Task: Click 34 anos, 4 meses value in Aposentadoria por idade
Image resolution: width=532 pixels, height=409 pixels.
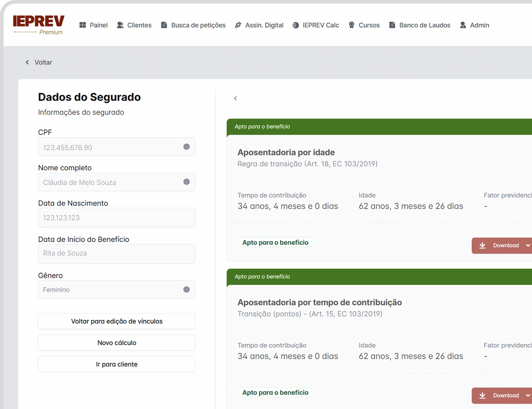Action: click(288, 206)
